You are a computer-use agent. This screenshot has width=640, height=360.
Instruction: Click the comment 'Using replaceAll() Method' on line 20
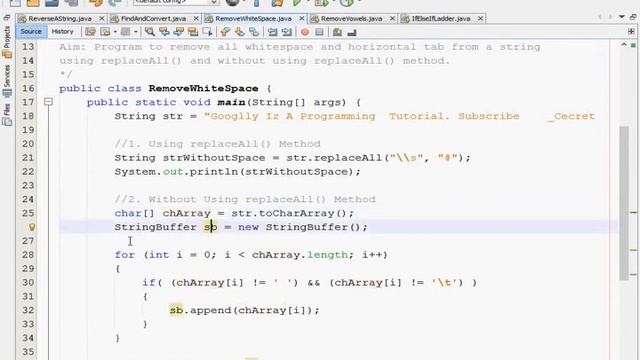pyautogui.click(x=234, y=144)
